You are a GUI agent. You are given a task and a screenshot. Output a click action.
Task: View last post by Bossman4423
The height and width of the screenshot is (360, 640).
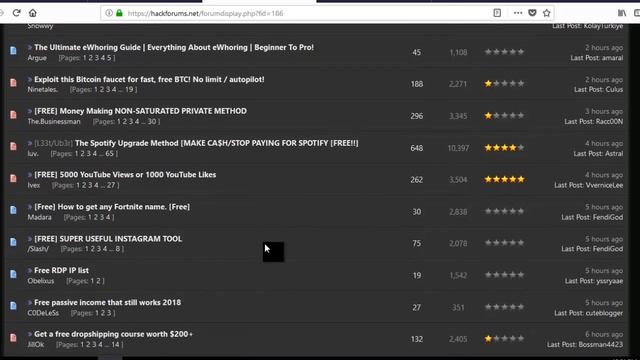(x=585, y=344)
